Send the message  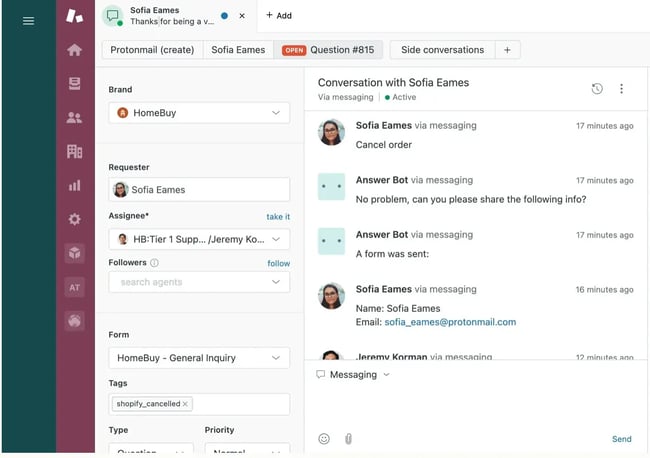pos(621,439)
